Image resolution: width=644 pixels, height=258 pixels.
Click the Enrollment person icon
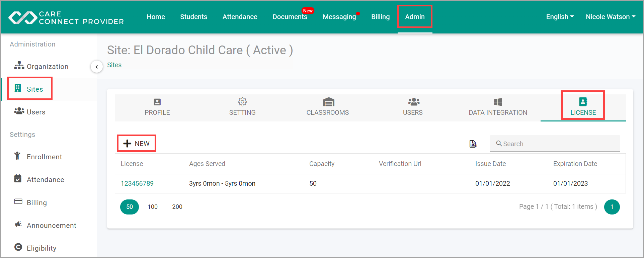click(17, 156)
